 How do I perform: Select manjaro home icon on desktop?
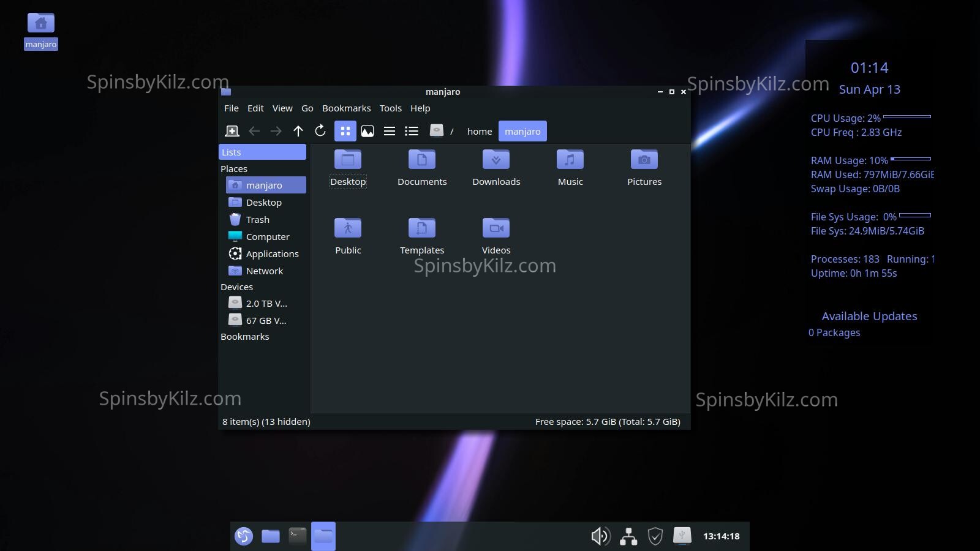[41, 31]
